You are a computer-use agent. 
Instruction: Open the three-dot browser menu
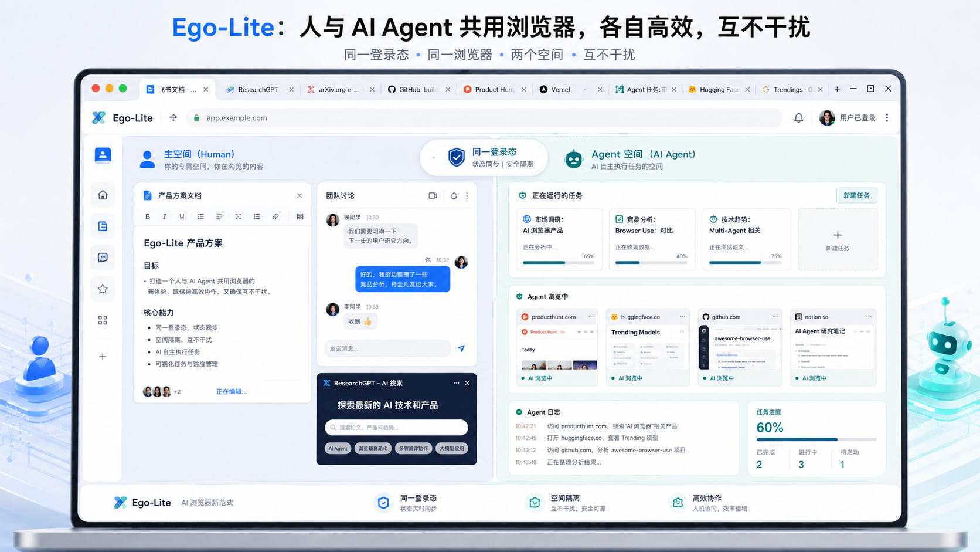point(887,118)
